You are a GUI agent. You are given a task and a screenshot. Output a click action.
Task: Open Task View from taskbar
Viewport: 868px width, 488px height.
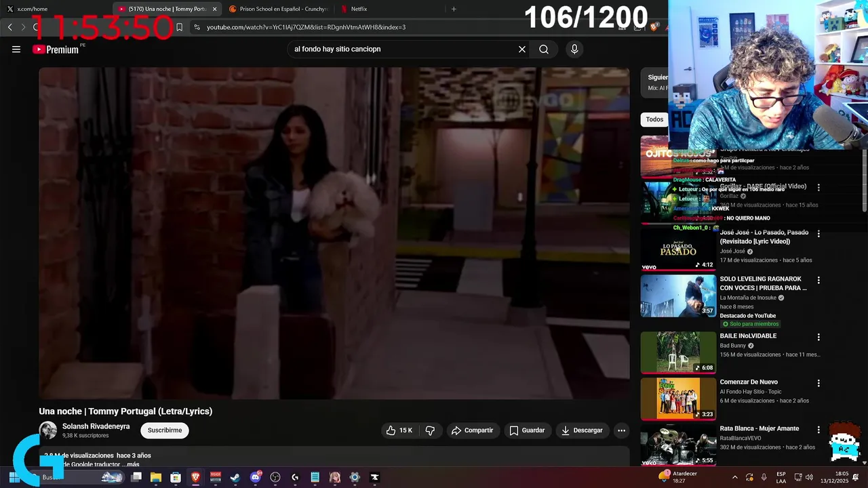click(136, 477)
